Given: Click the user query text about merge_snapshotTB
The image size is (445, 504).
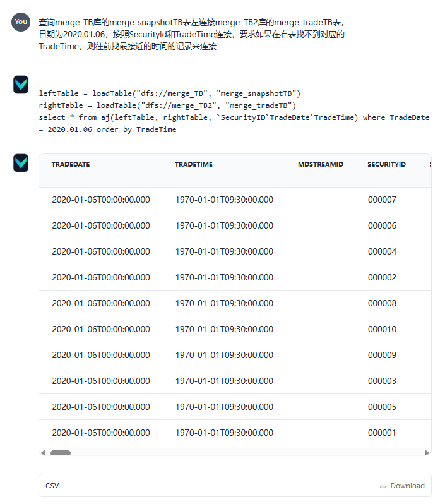Looking at the screenshot, I should pos(191,34).
